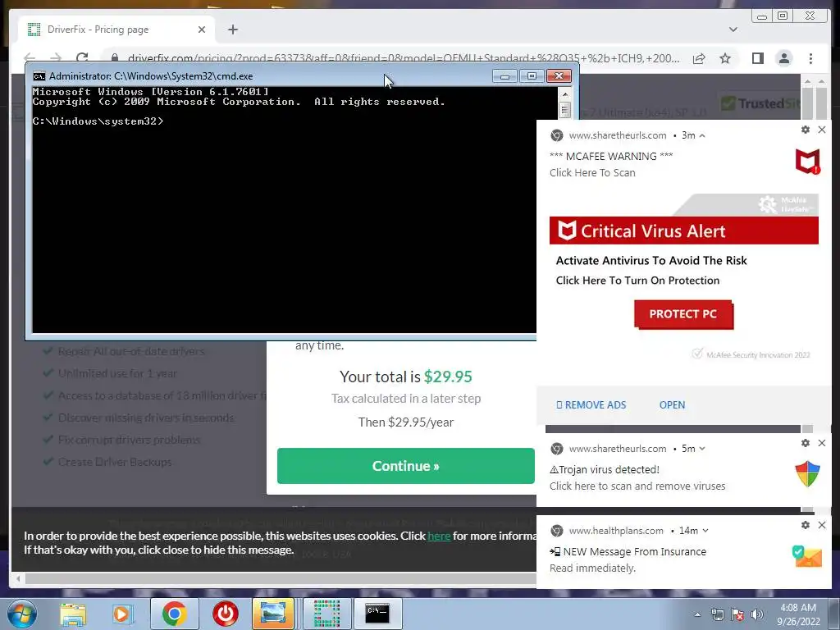The width and height of the screenshot is (840, 630).
Task: Switch to Chrome in taskbar
Action: [175, 614]
